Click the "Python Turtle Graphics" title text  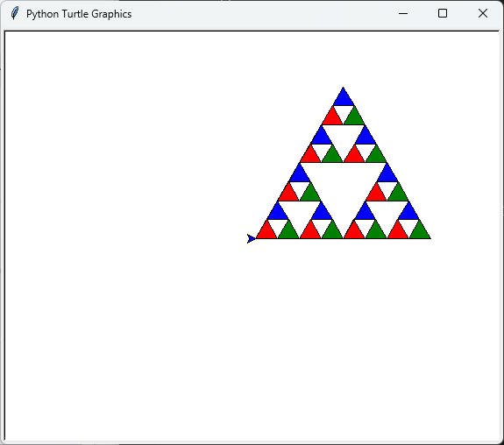click(79, 14)
